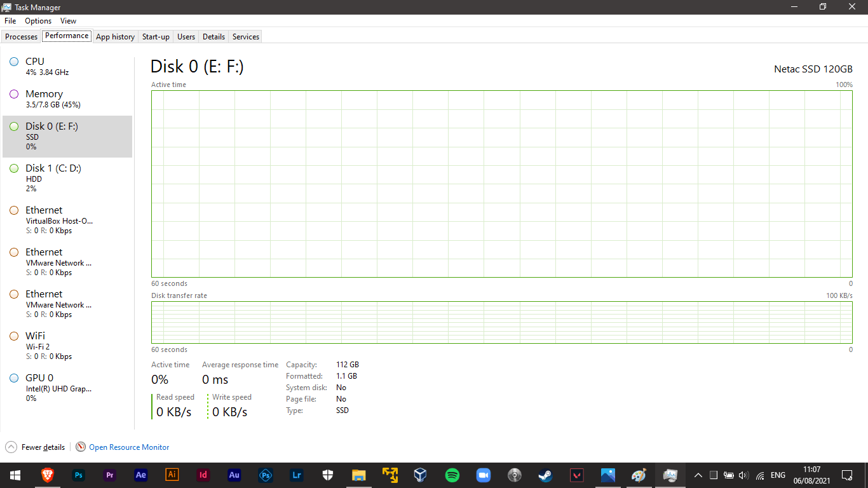Open Steam from the taskbar
The height and width of the screenshot is (488, 868).
[x=545, y=475]
